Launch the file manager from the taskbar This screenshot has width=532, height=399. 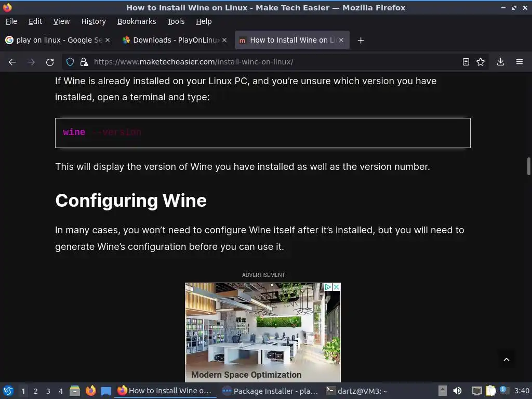(x=75, y=391)
